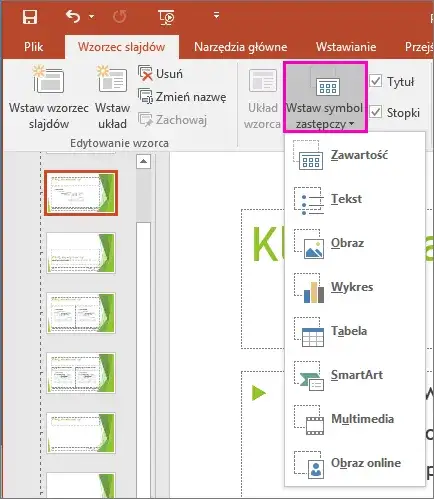Toggle the Stopki checkbox
Viewport: 434px width, 499px height.
point(376,112)
